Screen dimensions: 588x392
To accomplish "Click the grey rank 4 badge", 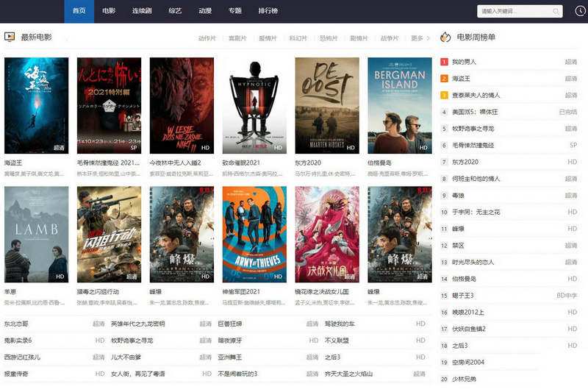I will tap(444, 112).
